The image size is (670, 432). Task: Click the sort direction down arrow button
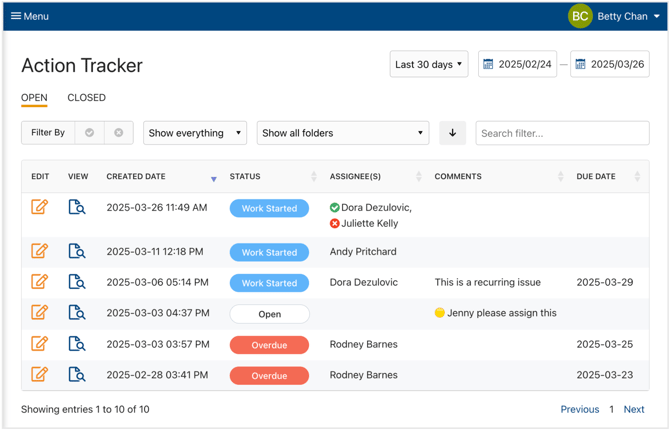[452, 133]
